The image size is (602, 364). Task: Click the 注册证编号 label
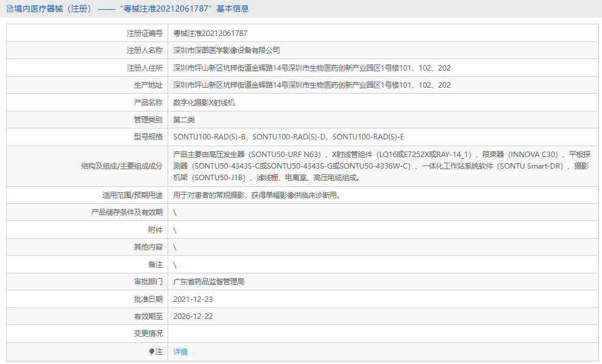145,33
